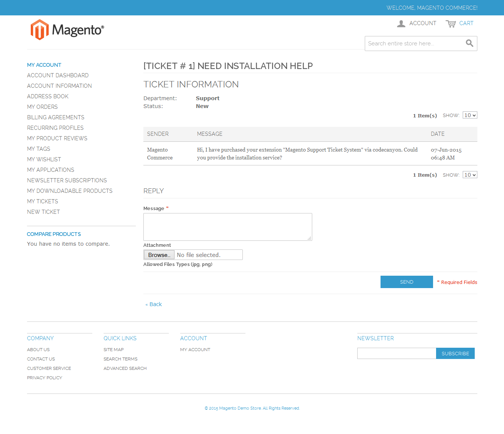The image size is (504, 434).
Task: Click the Account link in header
Action: pos(423,23)
